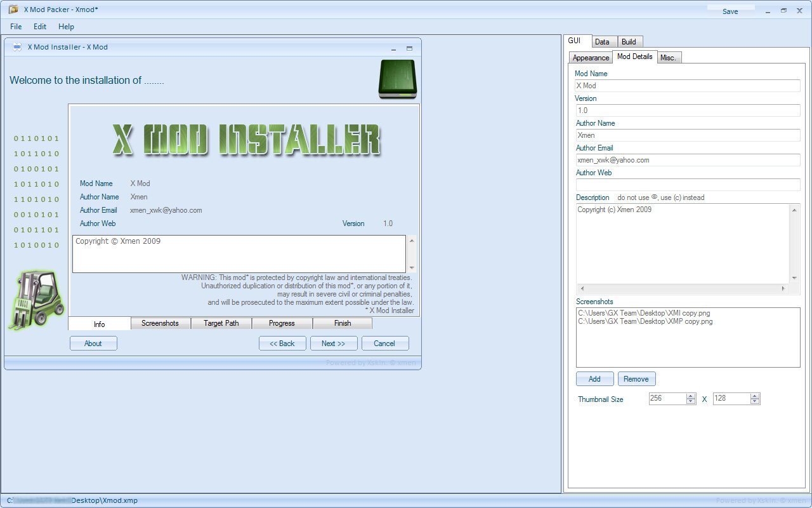Screen dimensions: 812x508
Task: Click the X Mod Installer title icon
Action: point(17,47)
